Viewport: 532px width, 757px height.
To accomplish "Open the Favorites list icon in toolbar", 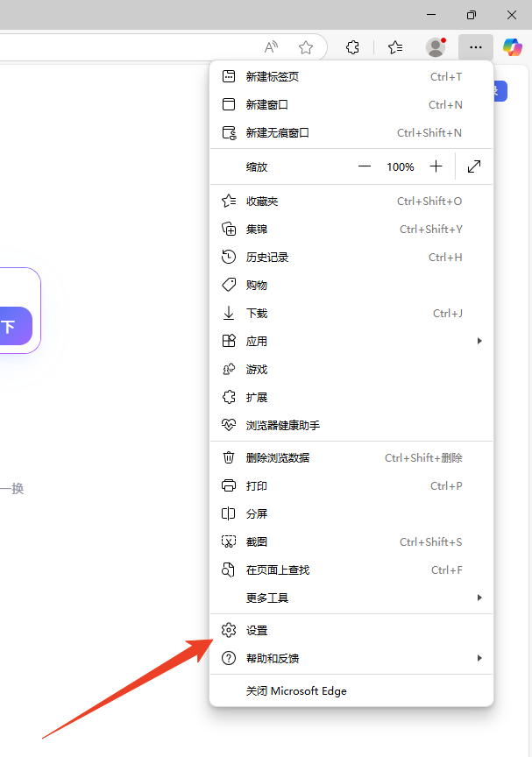I will (395, 47).
